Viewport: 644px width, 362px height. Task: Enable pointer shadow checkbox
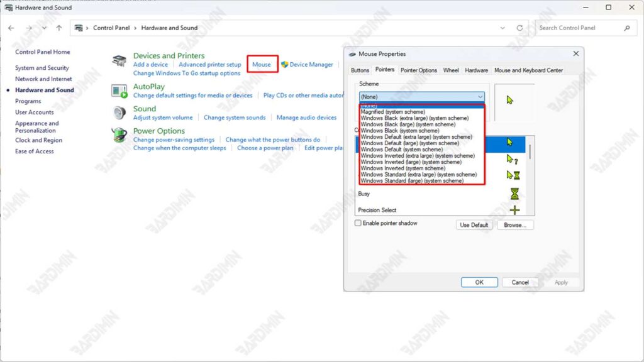tap(358, 223)
